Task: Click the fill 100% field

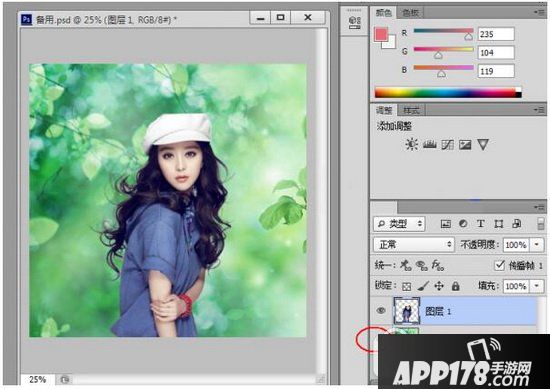Action: [x=517, y=286]
